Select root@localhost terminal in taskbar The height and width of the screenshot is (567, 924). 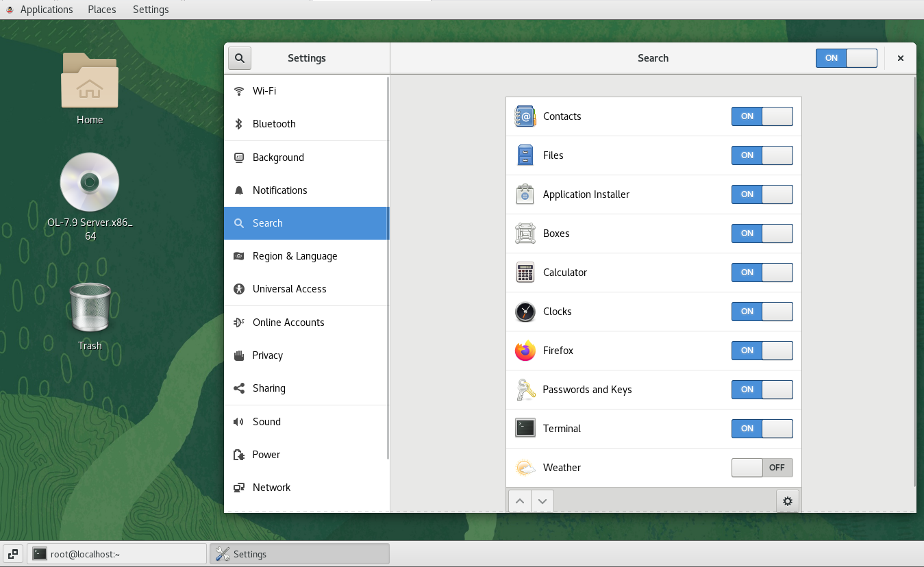117,554
